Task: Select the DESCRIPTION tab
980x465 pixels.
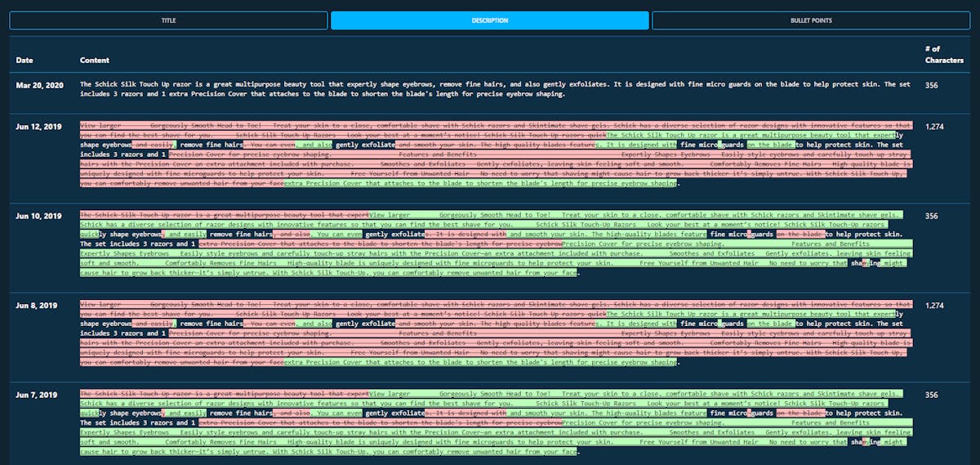Action: tap(490, 20)
